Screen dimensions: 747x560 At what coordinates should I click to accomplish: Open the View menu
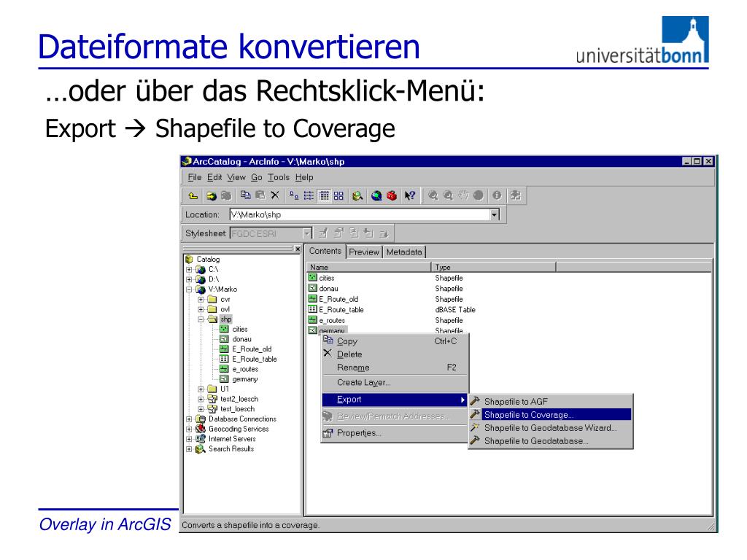tap(236, 178)
